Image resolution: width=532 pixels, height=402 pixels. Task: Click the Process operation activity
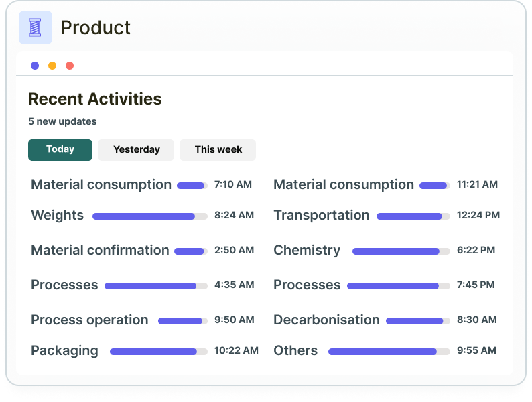(90, 320)
